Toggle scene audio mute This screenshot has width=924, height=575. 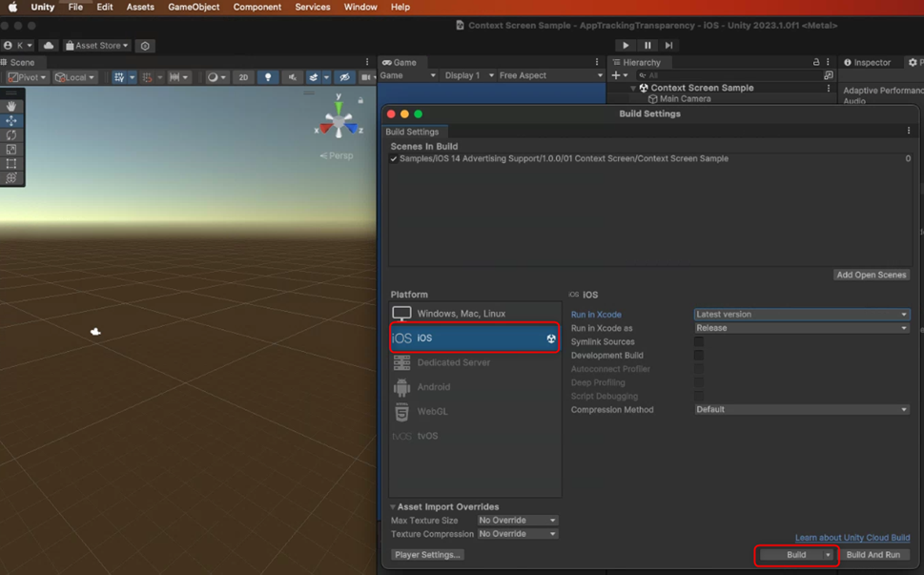[292, 77]
